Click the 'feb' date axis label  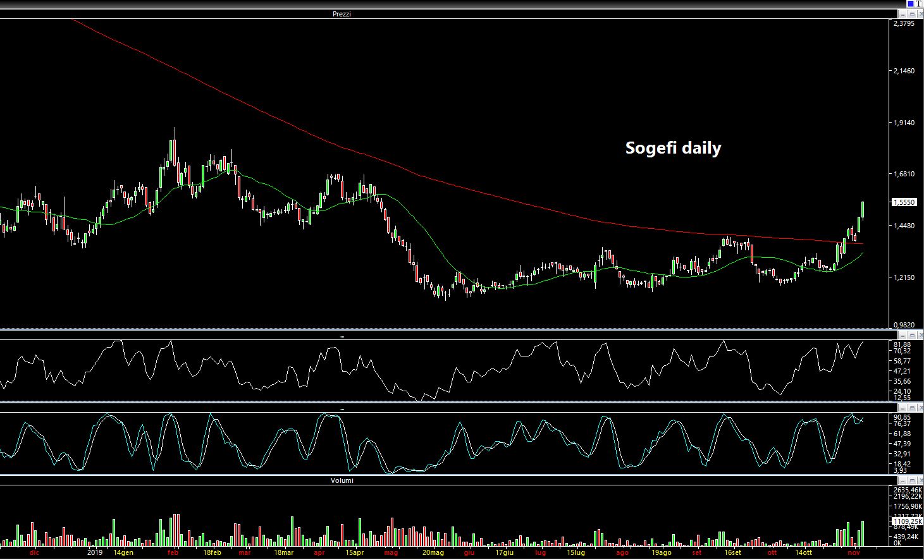173,552
